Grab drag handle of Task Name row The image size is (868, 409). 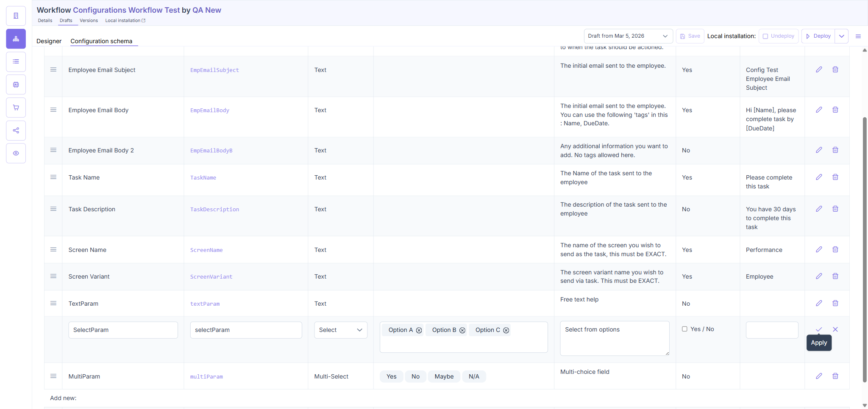click(x=53, y=177)
